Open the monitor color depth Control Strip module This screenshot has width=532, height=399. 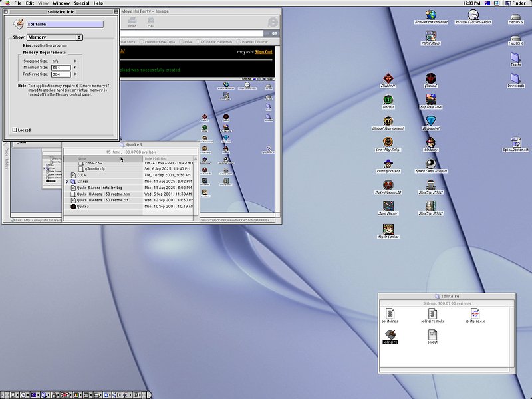(x=76, y=395)
